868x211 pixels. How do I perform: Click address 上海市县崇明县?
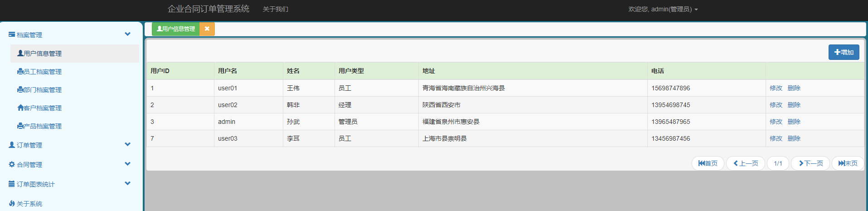point(445,138)
